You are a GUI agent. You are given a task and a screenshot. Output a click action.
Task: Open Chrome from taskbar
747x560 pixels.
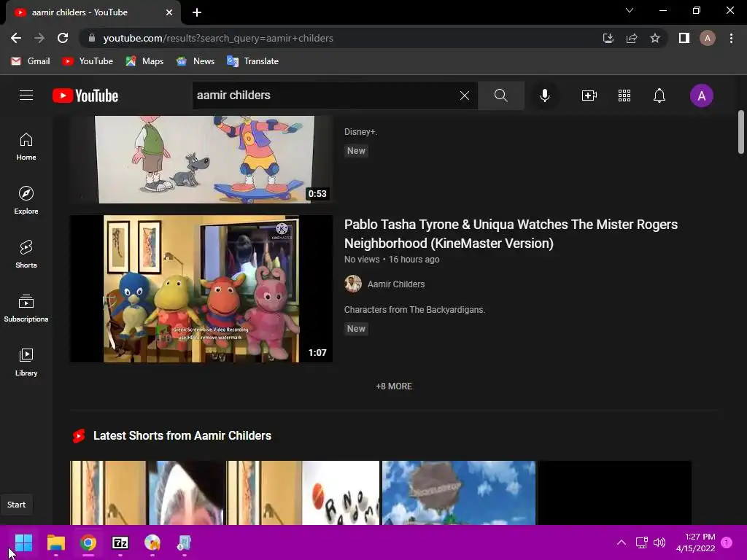[88, 542]
